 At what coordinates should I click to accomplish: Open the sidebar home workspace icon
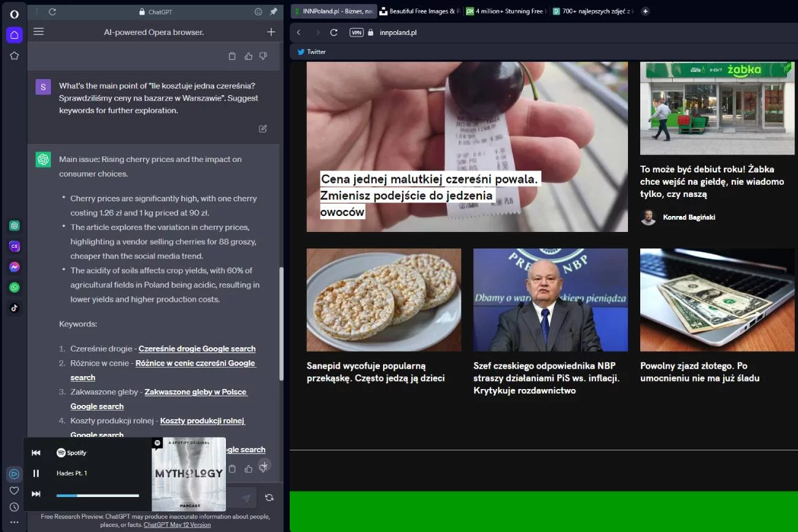coord(14,35)
